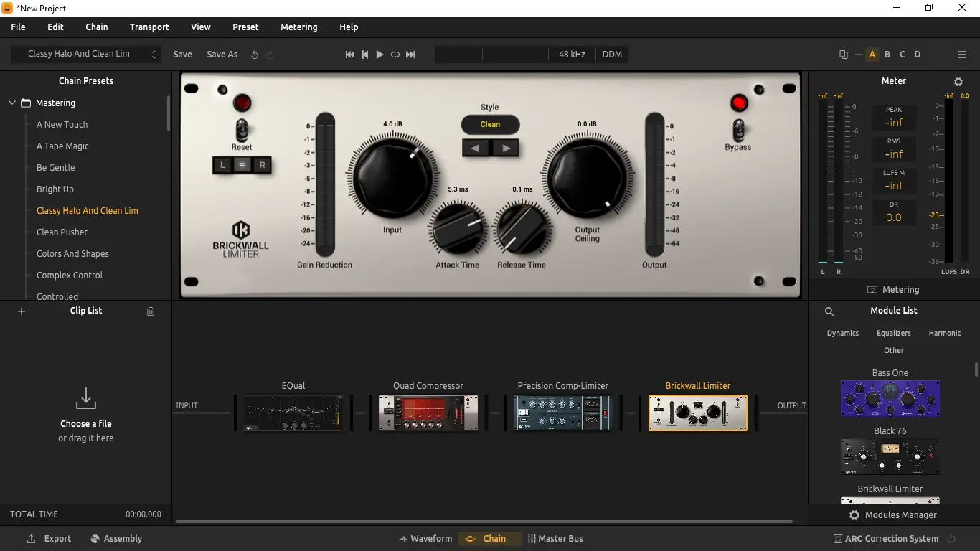Collapse the Mastering presets folder
Image resolution: width=980 pixels, height=551 pixels.
click(x=11, y=103)
